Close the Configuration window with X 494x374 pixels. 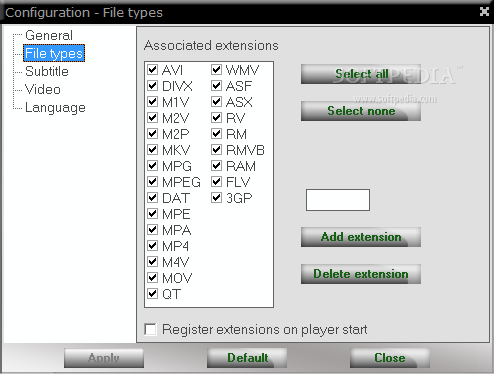tap(484, 12)
